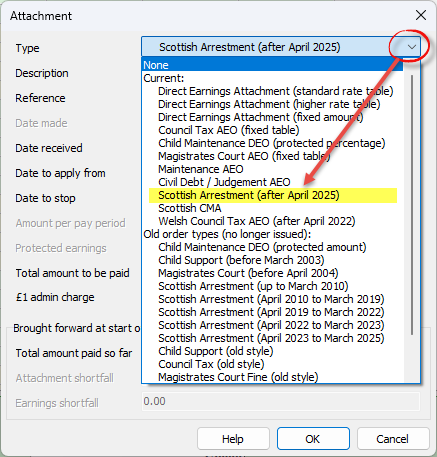Select Child Maintenance DEO (protected percentage)
Image resolution: width=437 pixels, height=457 pixels.
pos(272,143)
